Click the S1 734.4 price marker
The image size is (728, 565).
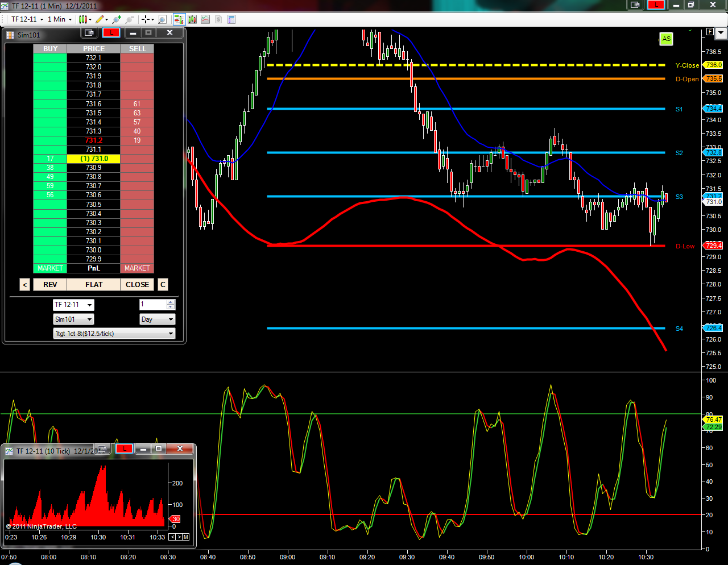coord(713,109)
